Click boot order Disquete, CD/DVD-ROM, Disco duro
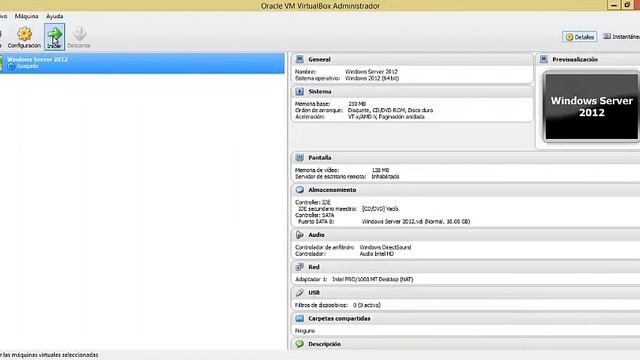This screenshot has width=640, height=360. tap(390, 110)
